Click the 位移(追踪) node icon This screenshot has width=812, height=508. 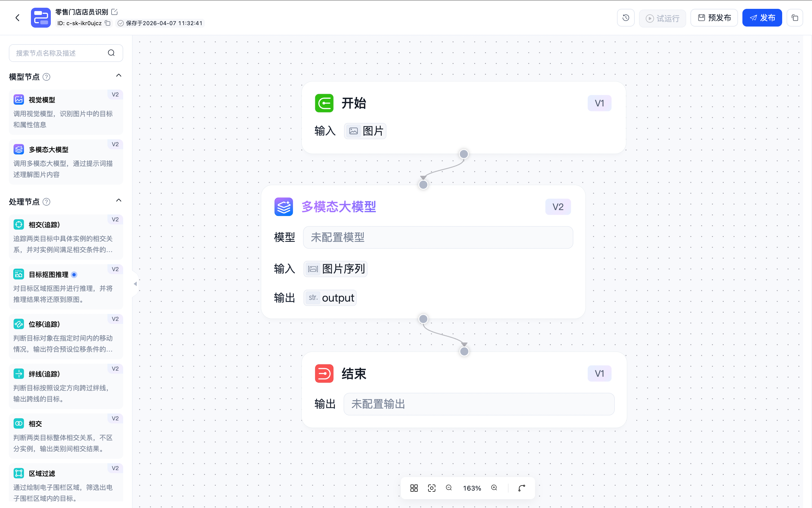point(19,324)
